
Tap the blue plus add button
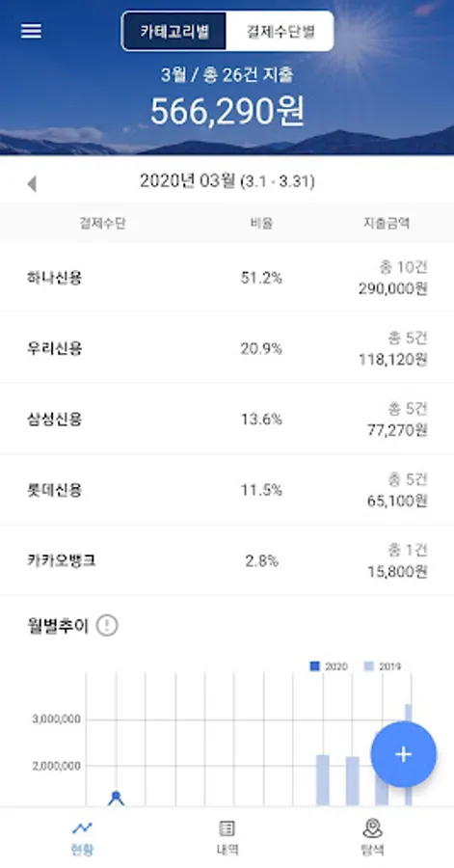[404, 754]
